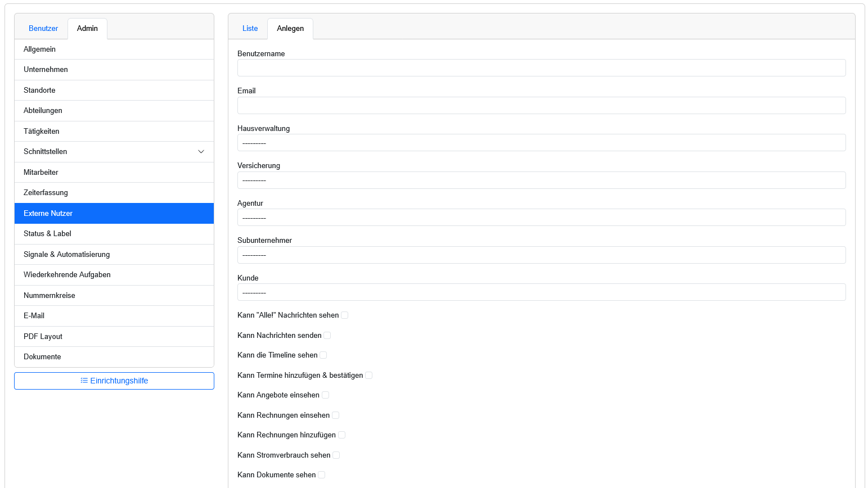Tick Kann Rechnungen einsehen checkbox
868x488 pixels.
coord(336,415)
